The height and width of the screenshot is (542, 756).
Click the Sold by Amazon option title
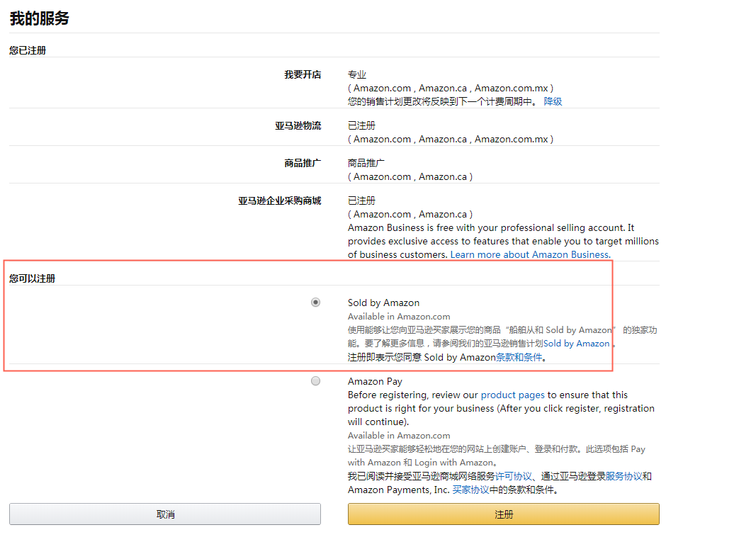point(384,303)
